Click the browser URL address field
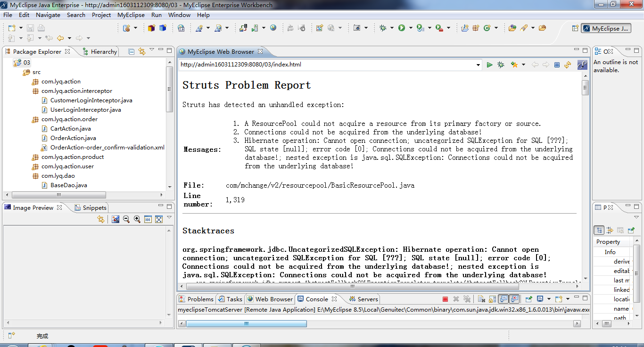644x347 pixels. (327, 65)
